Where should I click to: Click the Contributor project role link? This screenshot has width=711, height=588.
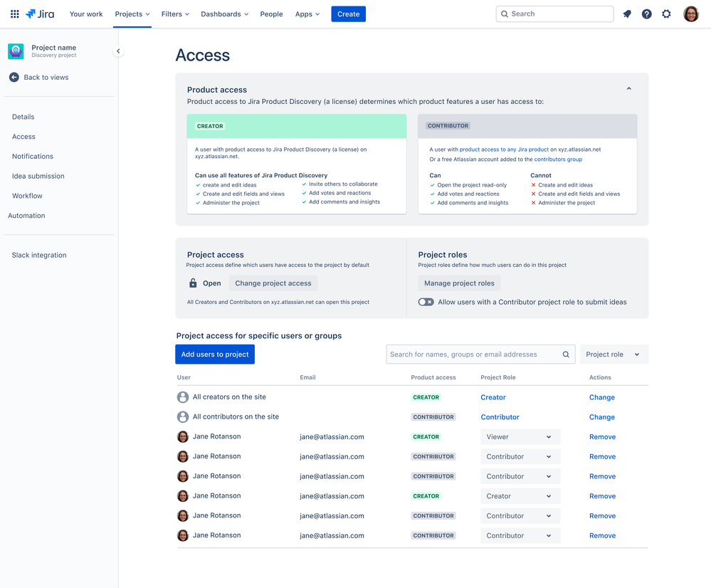point(500,417)
